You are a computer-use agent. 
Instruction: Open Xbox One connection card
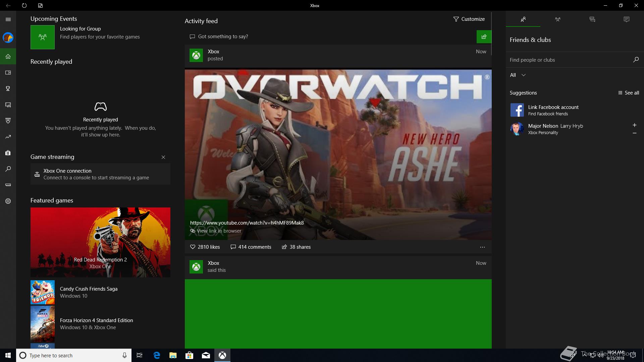click(x=100, y=174)
